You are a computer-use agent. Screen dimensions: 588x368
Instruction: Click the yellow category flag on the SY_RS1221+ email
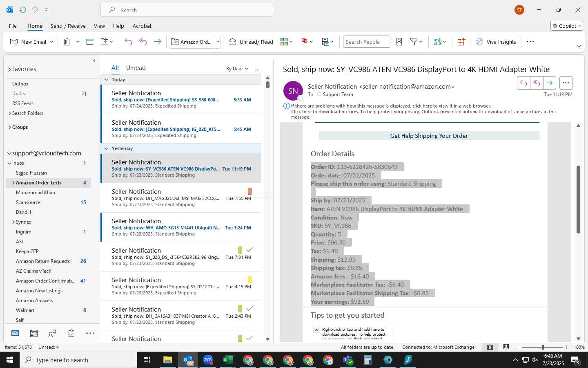(x=249, y=279)
